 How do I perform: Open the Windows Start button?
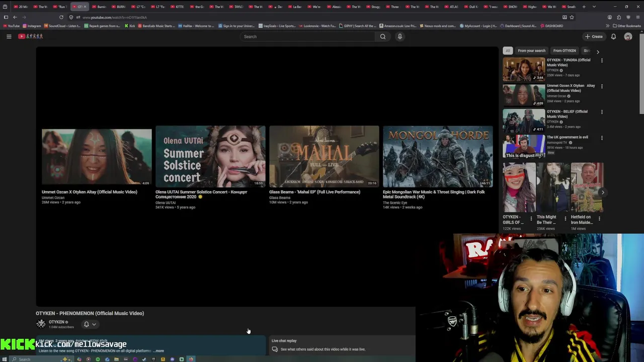point(5,359)
